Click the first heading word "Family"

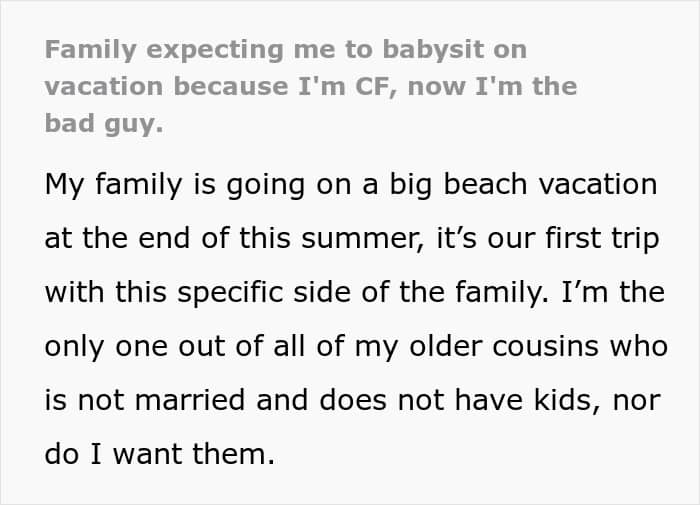[87, 49]
